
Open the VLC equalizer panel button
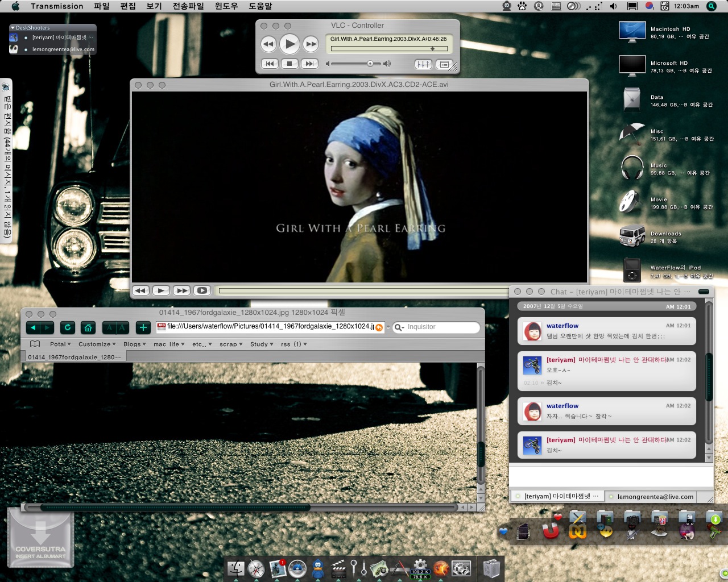pos(423,64)
